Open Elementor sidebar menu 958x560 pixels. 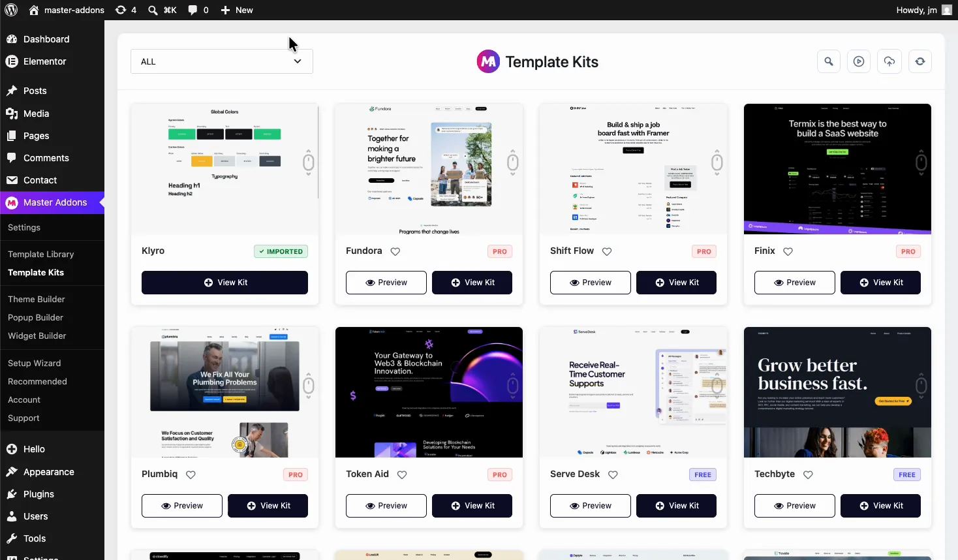pyautogui.click(x=52, y=61)
